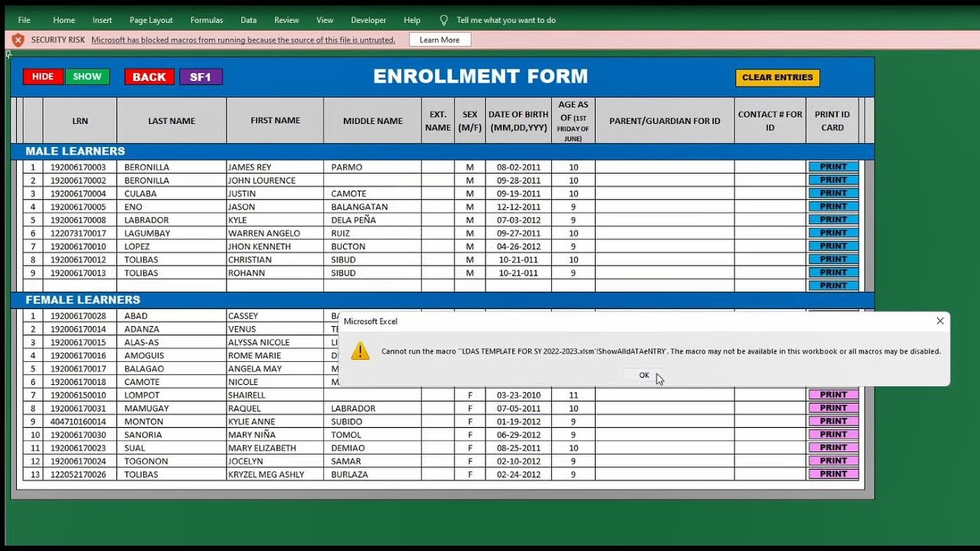Click PRINT for SHAIRELL LOMPOT
Viewport: 980px width, 551px height.
point(833,395)
